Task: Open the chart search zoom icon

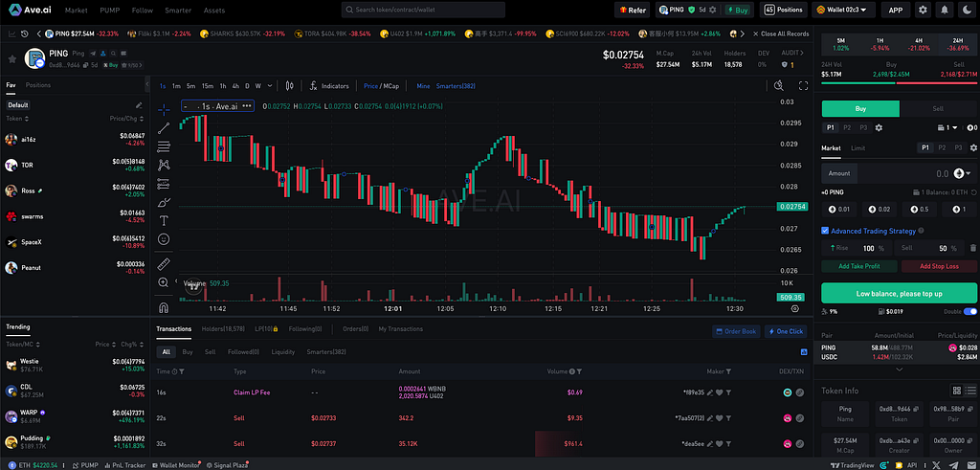Action: click(x=778, y=85)
